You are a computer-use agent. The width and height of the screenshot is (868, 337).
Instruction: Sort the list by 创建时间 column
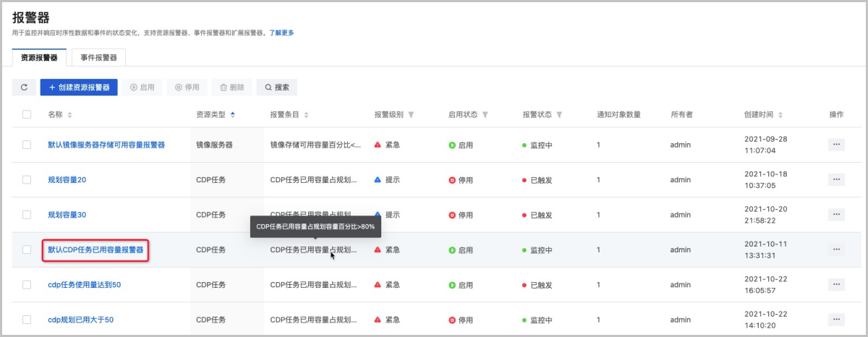pyautogui.click(x=781, y=115)
